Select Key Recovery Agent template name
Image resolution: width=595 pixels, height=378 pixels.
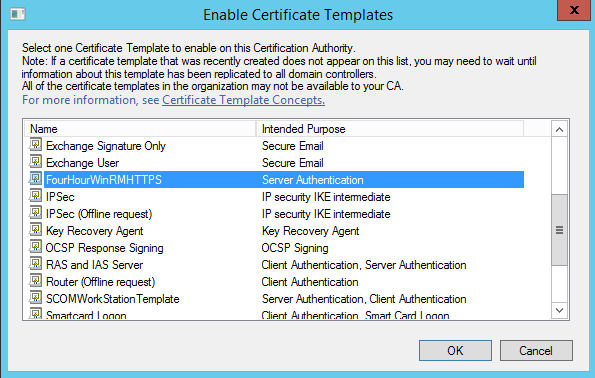coord(94,231)
